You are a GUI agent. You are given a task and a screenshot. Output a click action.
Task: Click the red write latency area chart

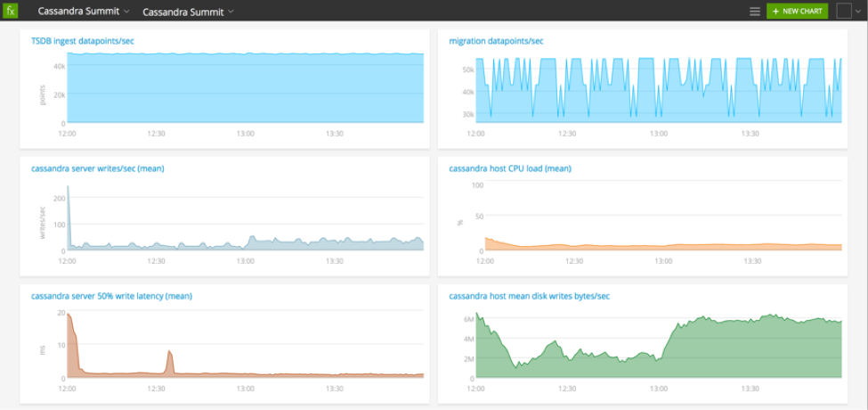245,345
